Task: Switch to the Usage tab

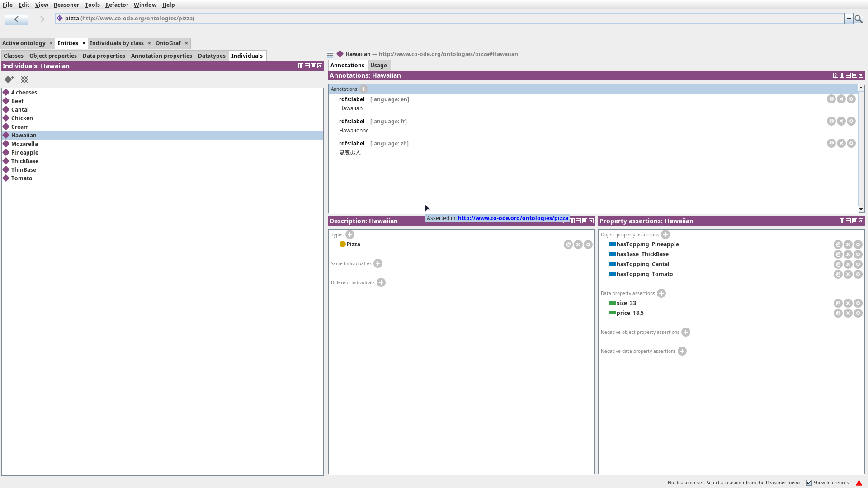Action: pyautogui.click(x=378, y=66)
